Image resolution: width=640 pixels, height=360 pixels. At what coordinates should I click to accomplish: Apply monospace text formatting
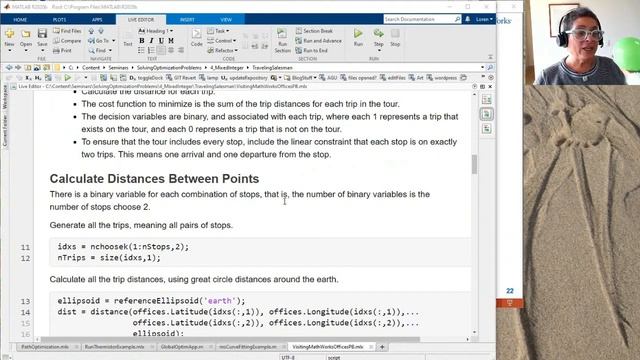pyautogui.click(x=171, y=41)
